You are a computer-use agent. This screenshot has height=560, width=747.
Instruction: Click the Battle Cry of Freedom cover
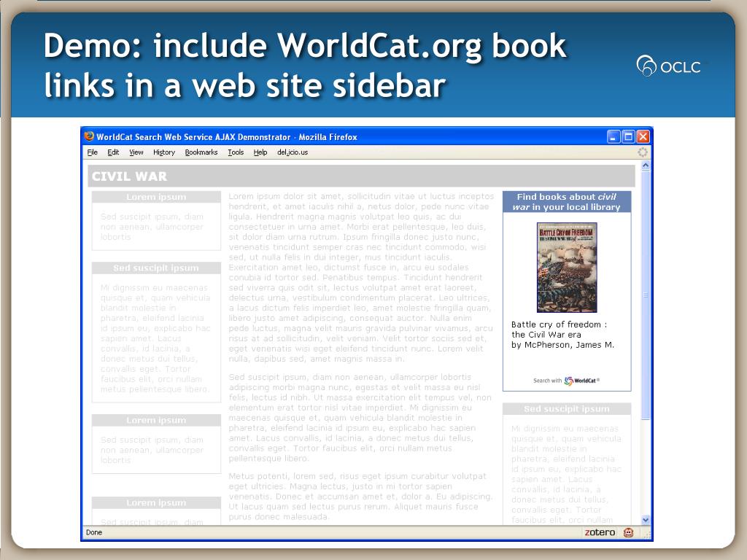click(x=567, y=268)
